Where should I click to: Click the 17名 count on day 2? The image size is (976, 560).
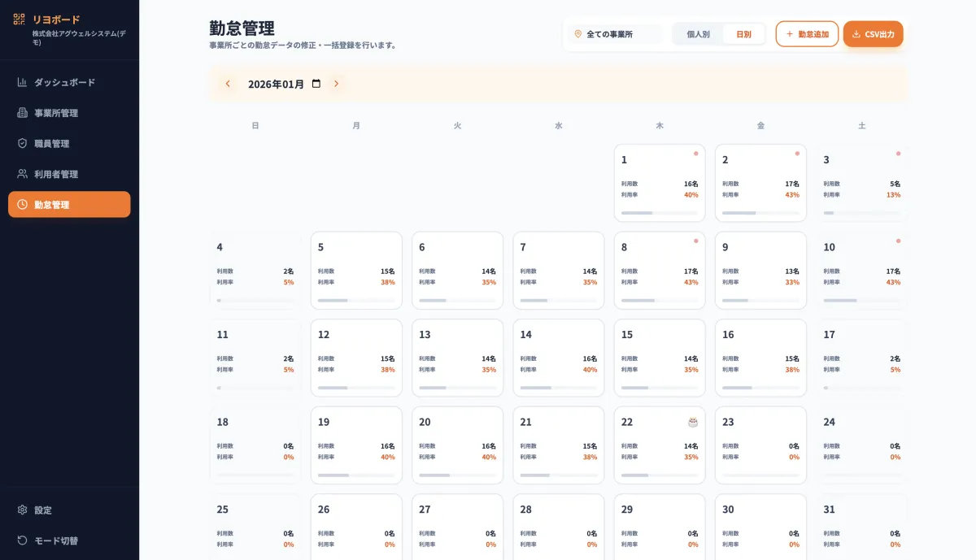792,184
